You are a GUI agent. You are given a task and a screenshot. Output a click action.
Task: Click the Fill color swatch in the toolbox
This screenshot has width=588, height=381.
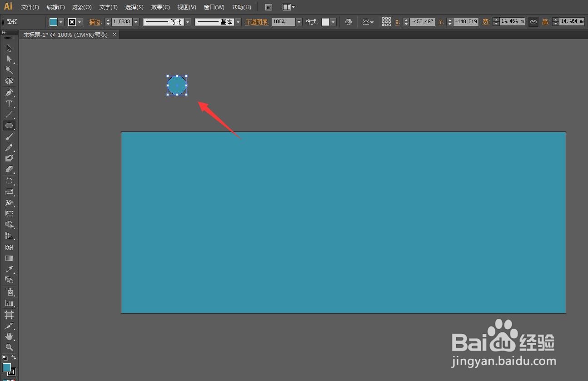point(6,367)
